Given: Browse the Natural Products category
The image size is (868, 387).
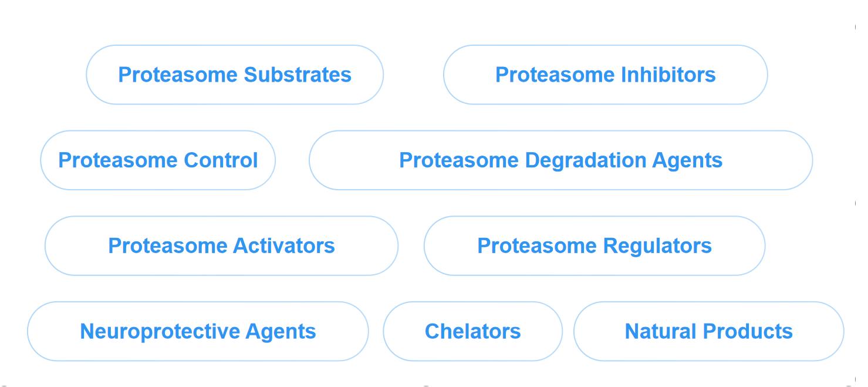Looking at the screenshot, I should pyautogui.click(x=708, y=331).
